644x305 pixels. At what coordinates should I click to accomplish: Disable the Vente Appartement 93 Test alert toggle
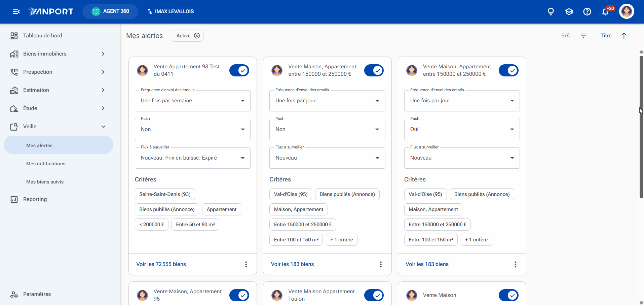tap(239, 70)
